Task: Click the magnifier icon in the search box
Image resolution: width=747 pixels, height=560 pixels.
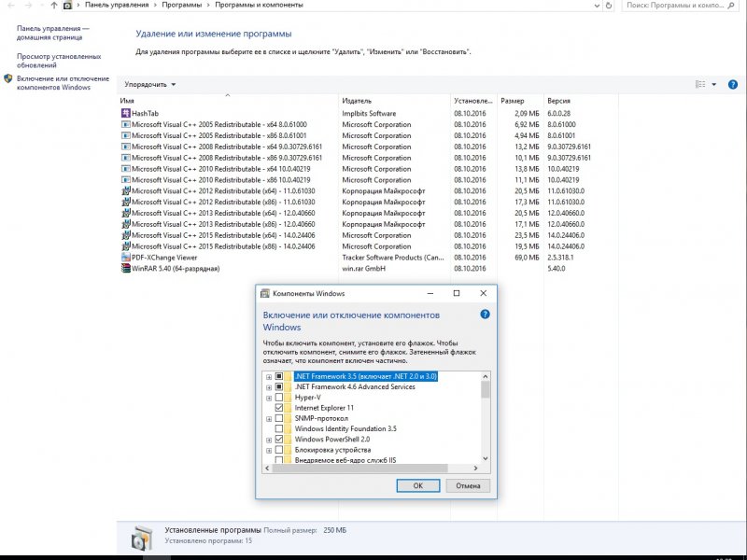Action: (x=732, y=6)
